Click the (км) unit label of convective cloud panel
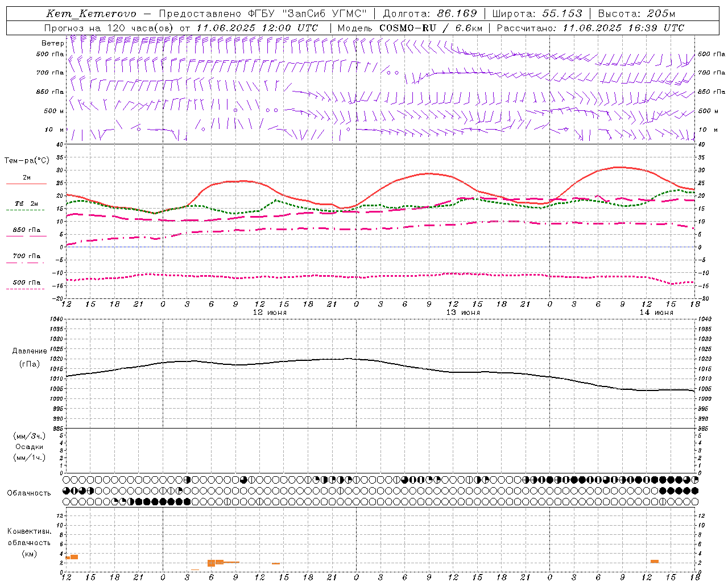 [x=29, y=553]
